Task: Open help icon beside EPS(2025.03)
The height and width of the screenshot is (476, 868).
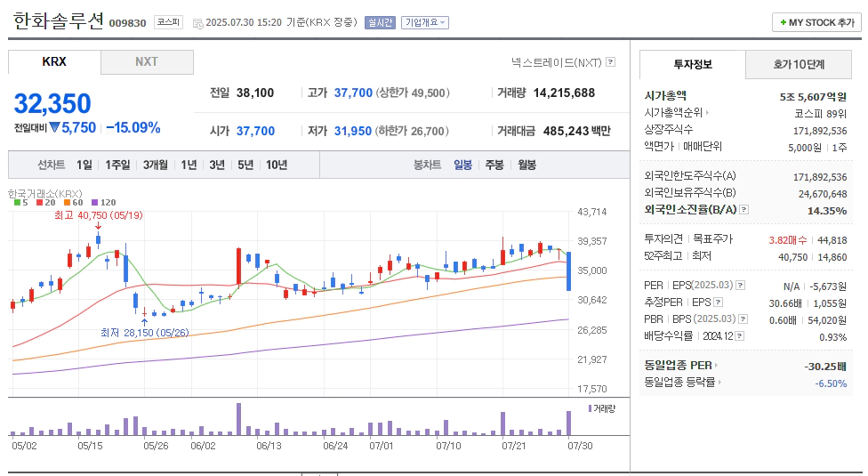Action: 741,286
